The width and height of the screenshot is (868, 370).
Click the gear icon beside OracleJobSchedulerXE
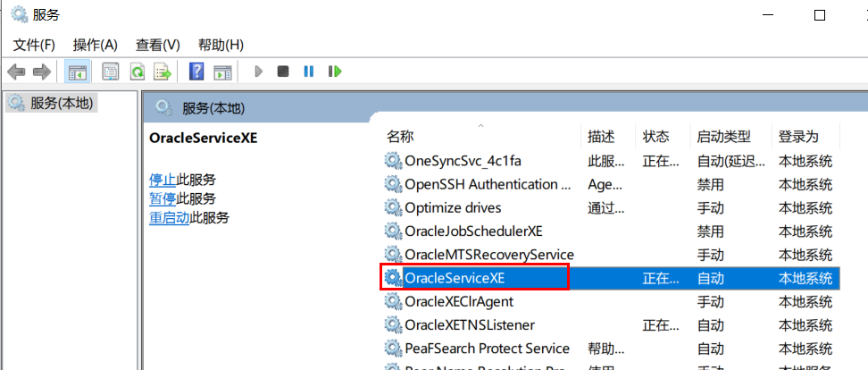[393, 231]
